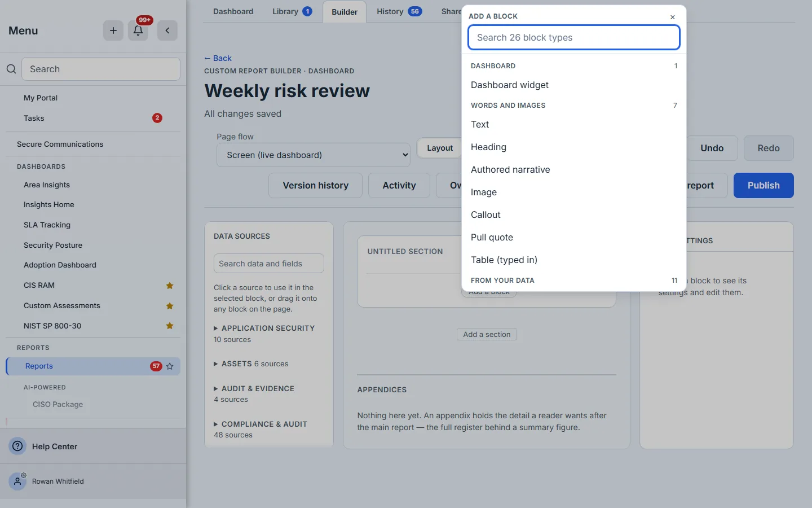Open notifications bell with 99+ badge
The image size is (812, 508).
coord(138,30)
